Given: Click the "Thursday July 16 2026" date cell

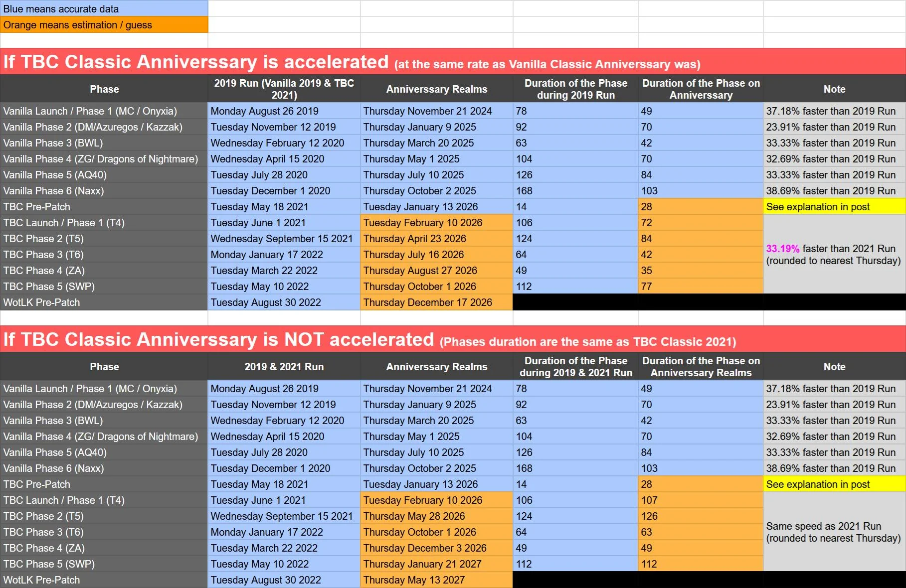Looking at the screenshot, I should [436, 255].
